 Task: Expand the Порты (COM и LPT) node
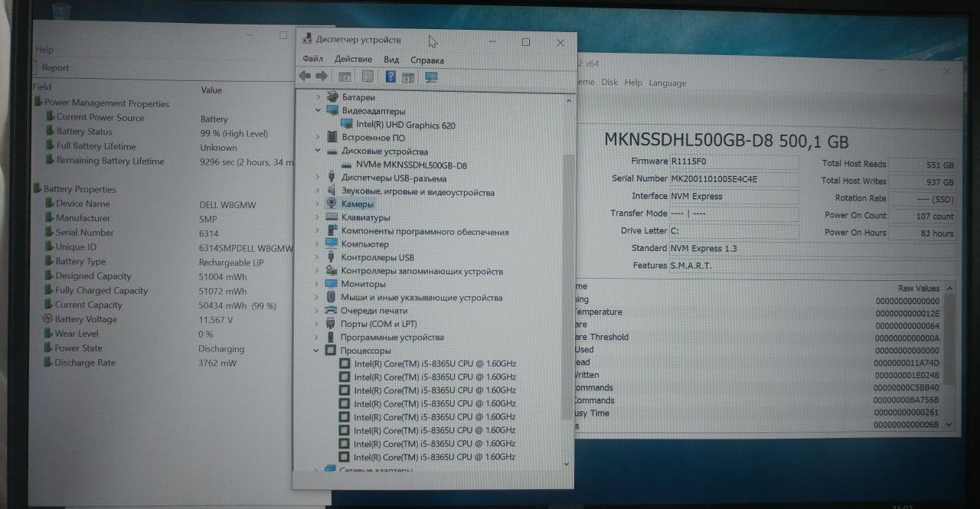tap(318, 324)
